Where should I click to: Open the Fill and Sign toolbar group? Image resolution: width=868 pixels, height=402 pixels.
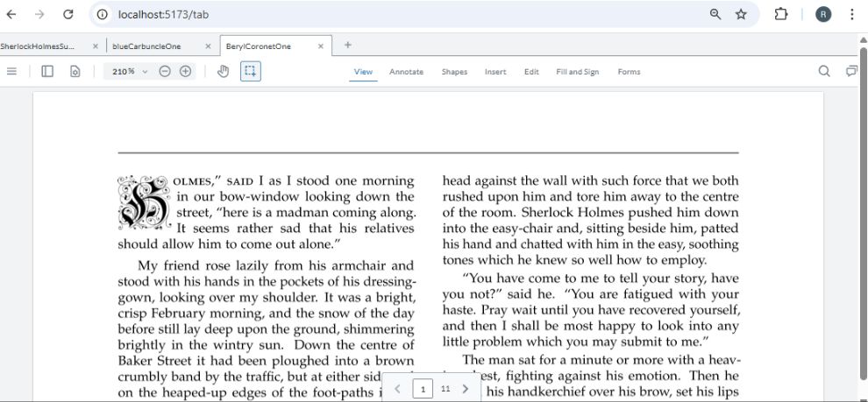click(x=578, y=72)
